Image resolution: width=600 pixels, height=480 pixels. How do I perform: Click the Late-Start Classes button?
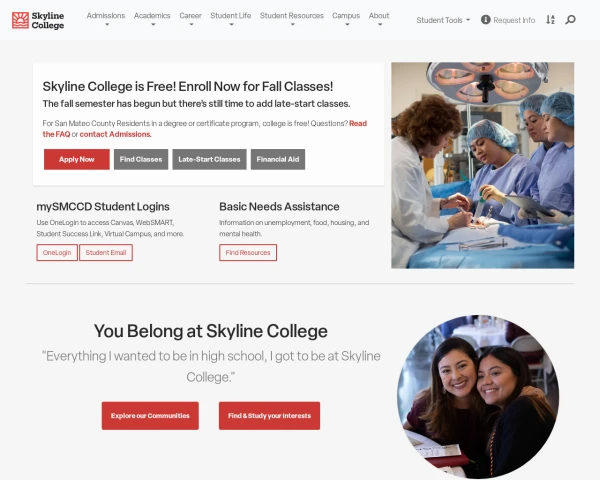click(x=209, y=159)
